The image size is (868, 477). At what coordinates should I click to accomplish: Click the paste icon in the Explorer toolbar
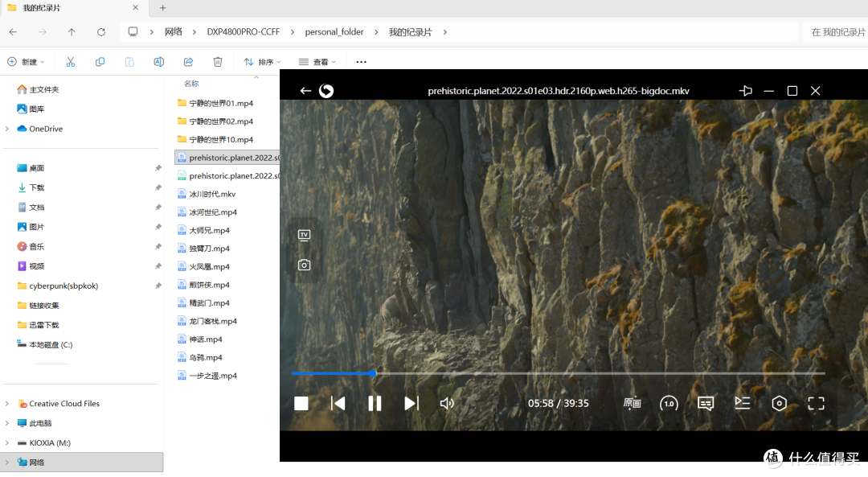tap(129, 62)
